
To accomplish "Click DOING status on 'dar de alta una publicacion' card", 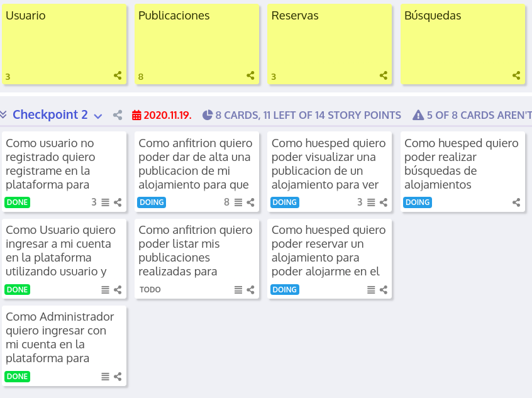I will tap(152, 202).
